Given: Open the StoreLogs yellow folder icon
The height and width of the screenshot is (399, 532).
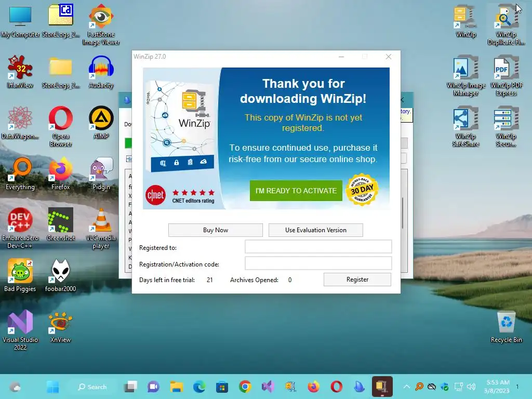Looking at the screenshot, I should [x=61, y=72].
